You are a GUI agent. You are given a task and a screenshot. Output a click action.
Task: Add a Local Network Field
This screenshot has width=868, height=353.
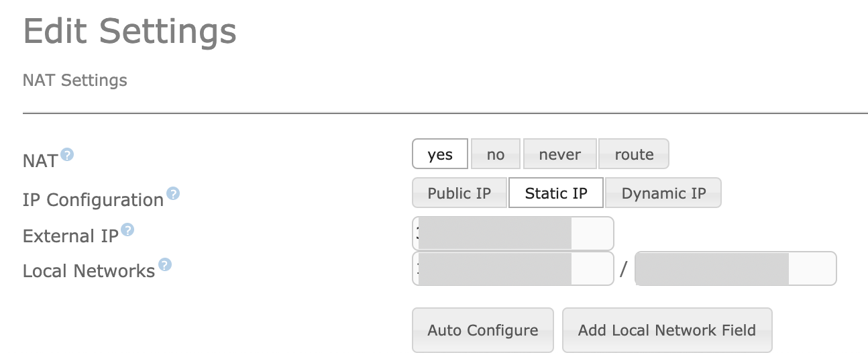[667, 330]
